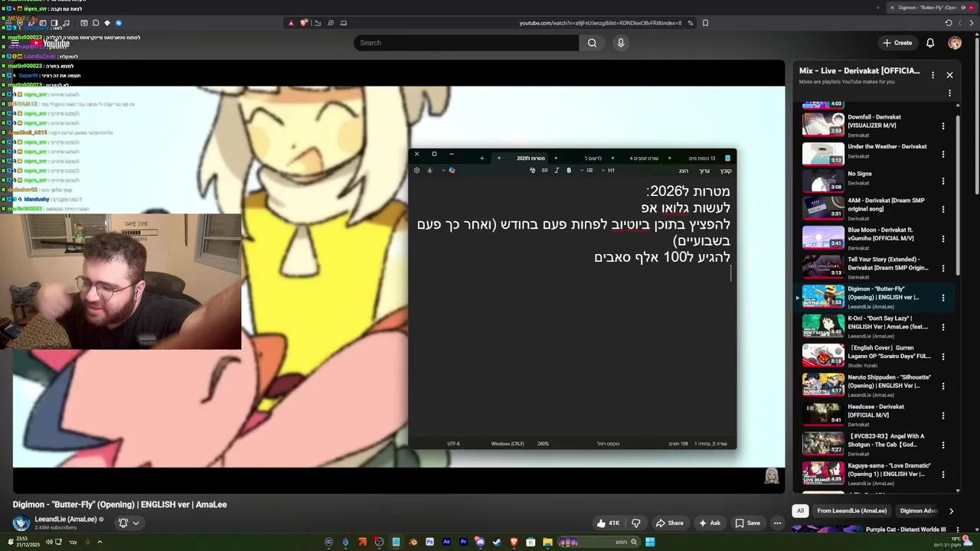
Task: Open Notepad rightmost (File) menu
Action: [726, 171]
